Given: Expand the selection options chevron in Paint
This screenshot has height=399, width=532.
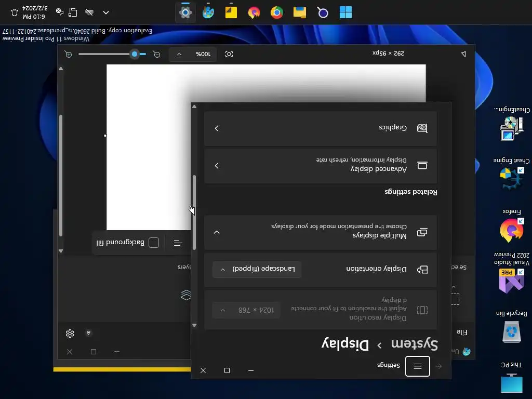Looking at the screenshot, I should point(454,287).
